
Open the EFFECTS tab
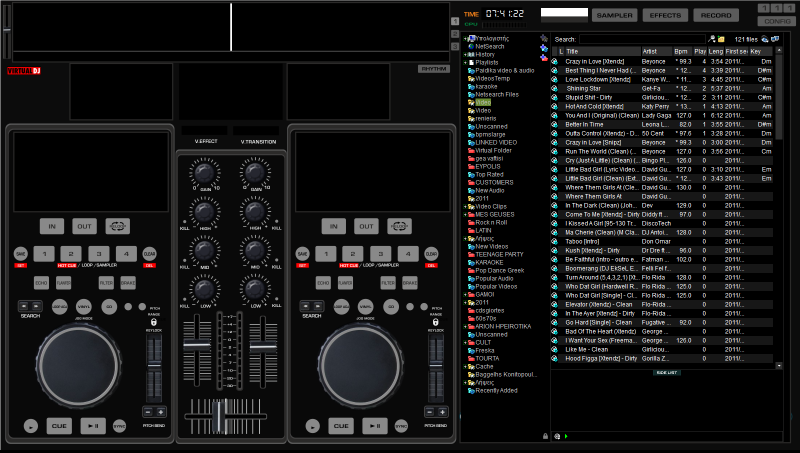point(665,15)
